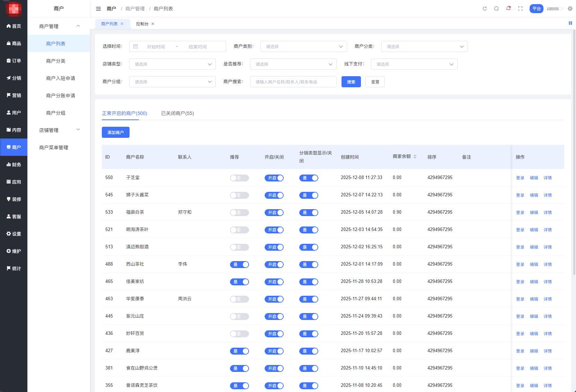Click the refresh icon in top header
The width and height of the screenshot is (576, 392).
(x=485, y=9)
